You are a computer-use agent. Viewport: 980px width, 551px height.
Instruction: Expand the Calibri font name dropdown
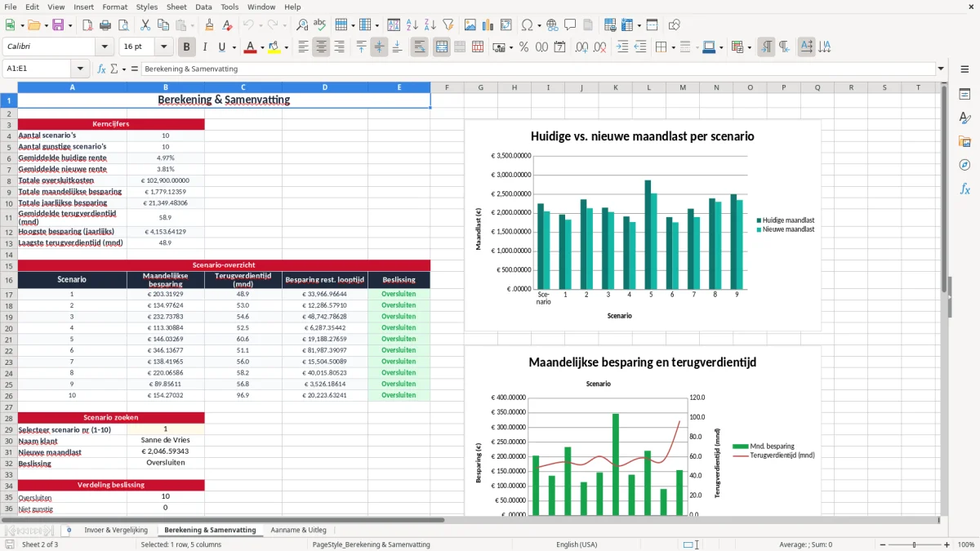[x=104, y=47]
